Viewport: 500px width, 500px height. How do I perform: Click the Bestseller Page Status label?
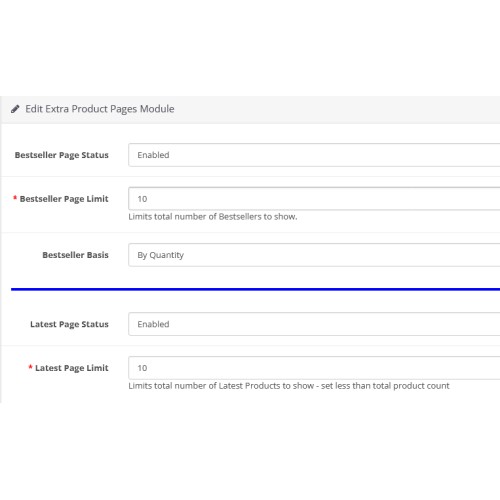tap(62, 155)
